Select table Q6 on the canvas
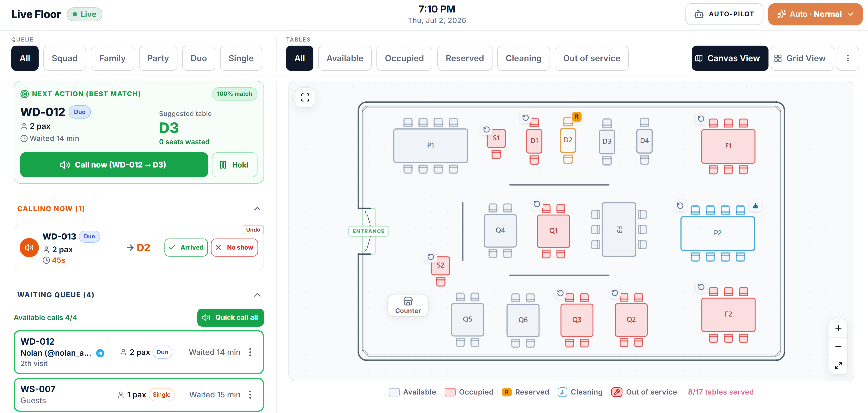 point(523,320)
